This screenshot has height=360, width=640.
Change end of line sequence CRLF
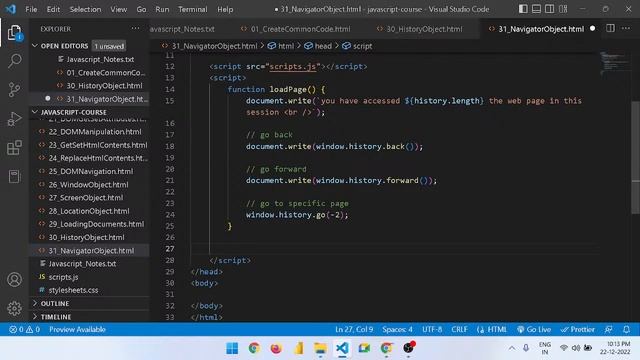[x=459, y=329]
